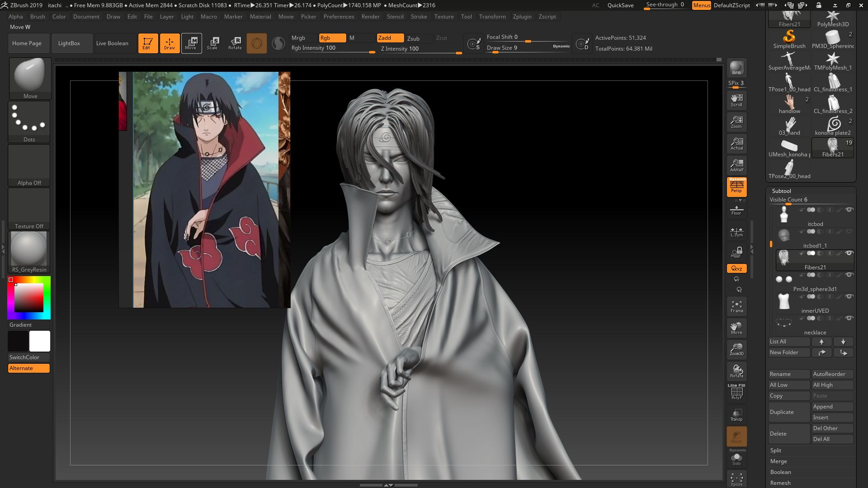Move subtool up with the up arrow
This screenshot has height=488, width=868.
(821, 342)
